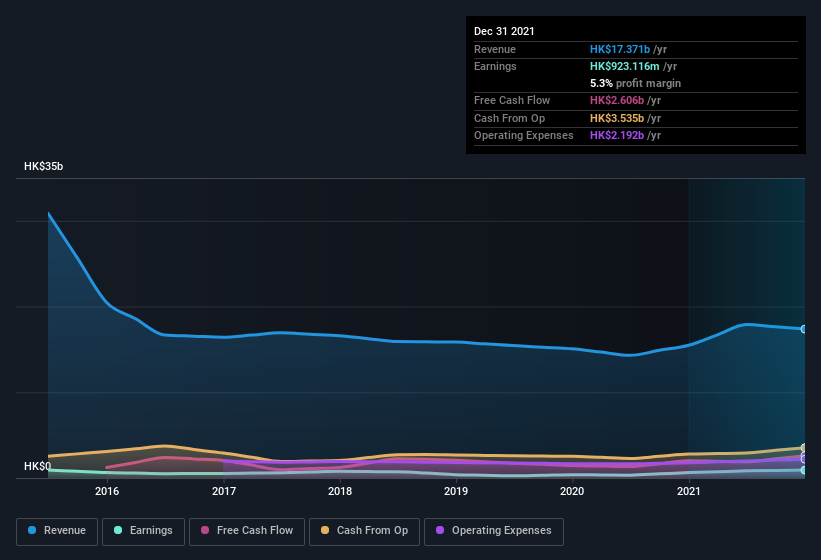Click the Cash From Op endpoint marker
Screen dimensions: 821x560
(x=803, y=447)
